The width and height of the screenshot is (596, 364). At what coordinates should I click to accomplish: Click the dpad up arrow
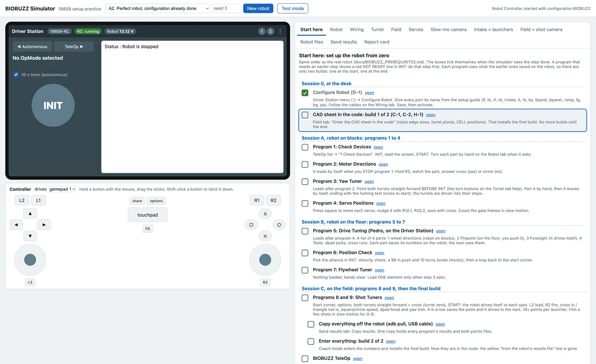[30, 213]
